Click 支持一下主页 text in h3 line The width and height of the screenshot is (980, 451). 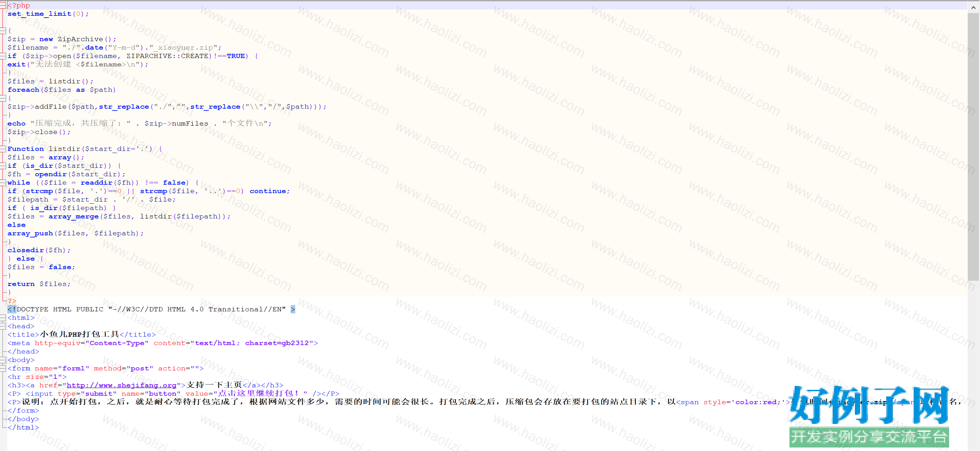214,385
